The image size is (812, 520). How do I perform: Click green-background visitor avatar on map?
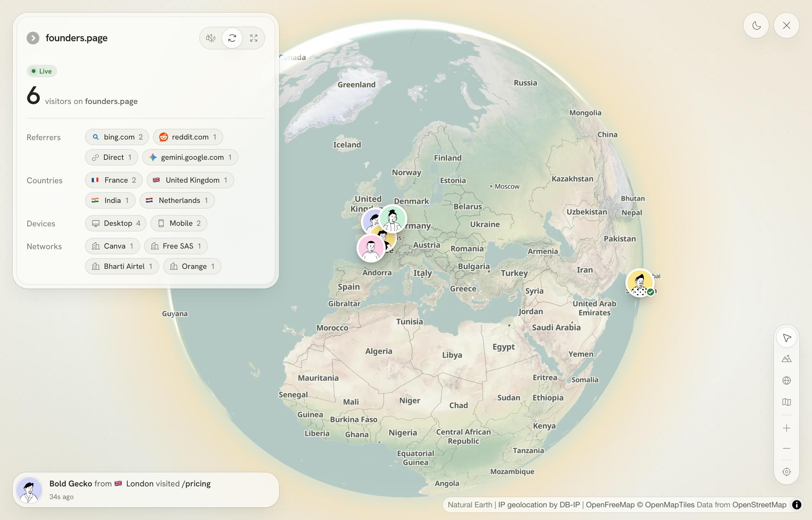click(x=392, y=219)
